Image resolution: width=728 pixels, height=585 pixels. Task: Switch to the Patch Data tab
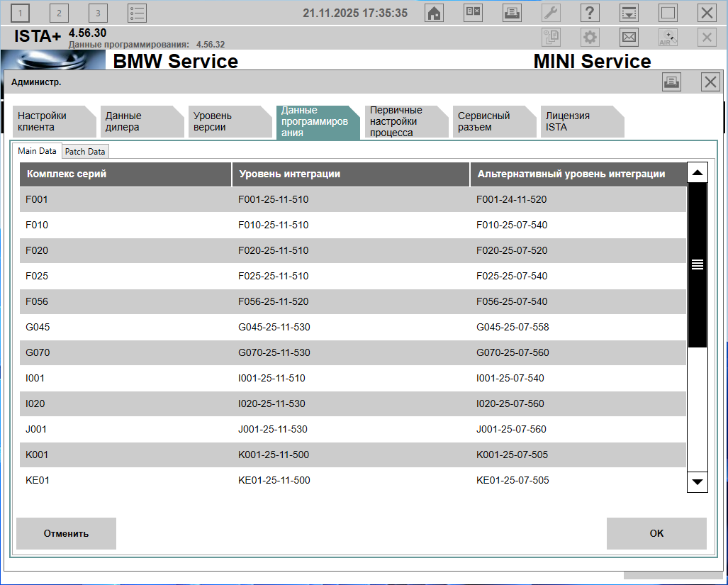pyautogui.click(x=85, y=152)
